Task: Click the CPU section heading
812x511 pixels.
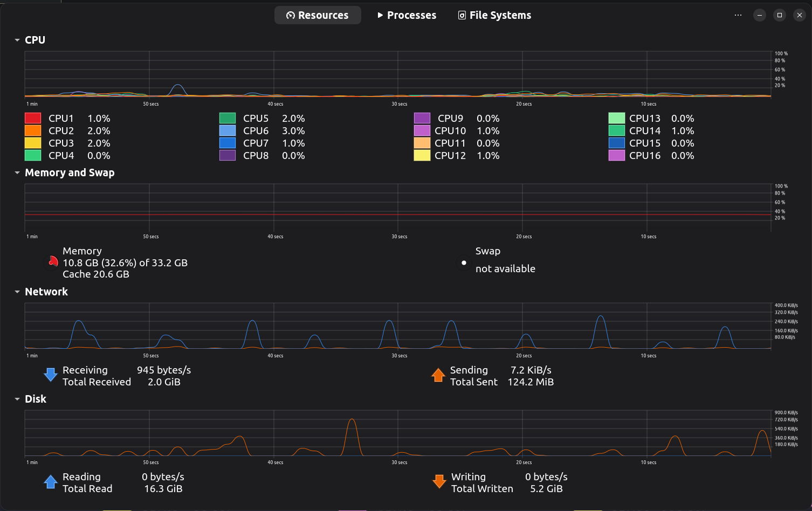Action: pyautogui.click(x=35, y=40)
